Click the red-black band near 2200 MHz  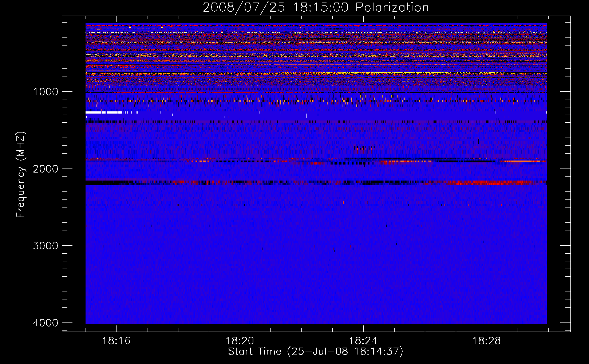316,183
